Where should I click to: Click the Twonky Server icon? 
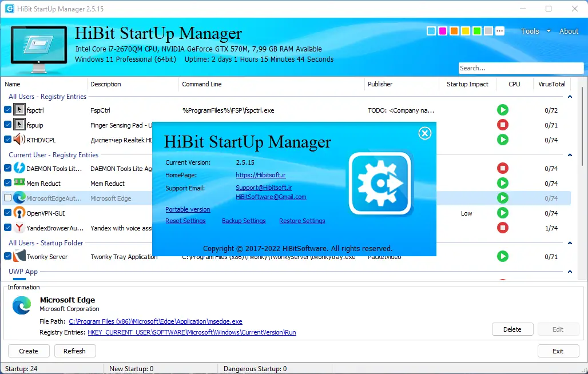click(x=19, y=256)
